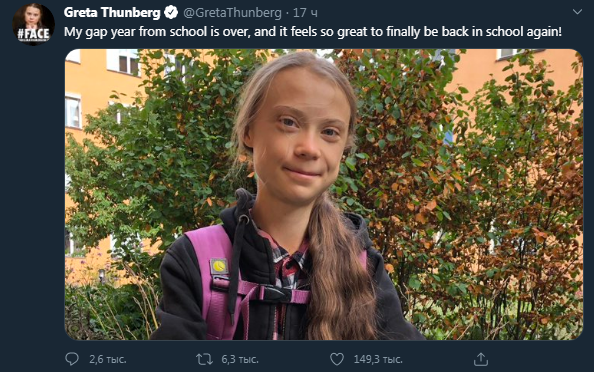Viewport: 594px width, 372px height.
Task: Click the yellow badge on backpack strap
Action: click(x=219, y=266)
